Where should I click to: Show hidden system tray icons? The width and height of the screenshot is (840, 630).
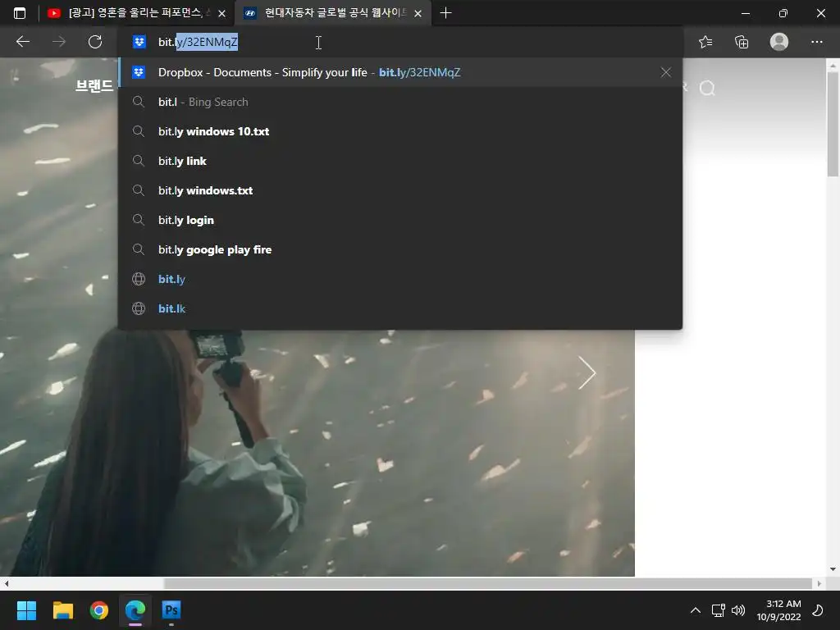696,610
